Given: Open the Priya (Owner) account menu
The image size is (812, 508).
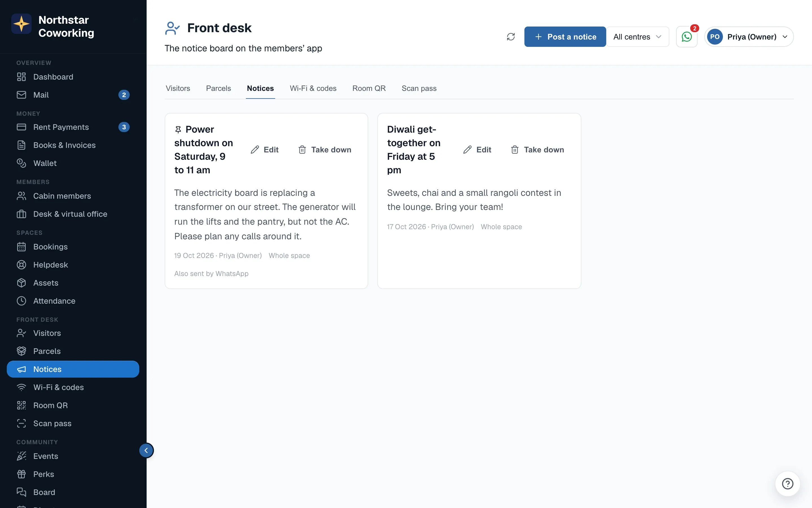Looking at the screenshot, I should 749,37.
